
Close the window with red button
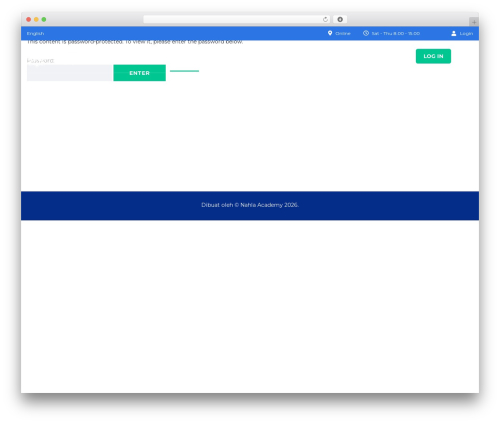point(29,19)
